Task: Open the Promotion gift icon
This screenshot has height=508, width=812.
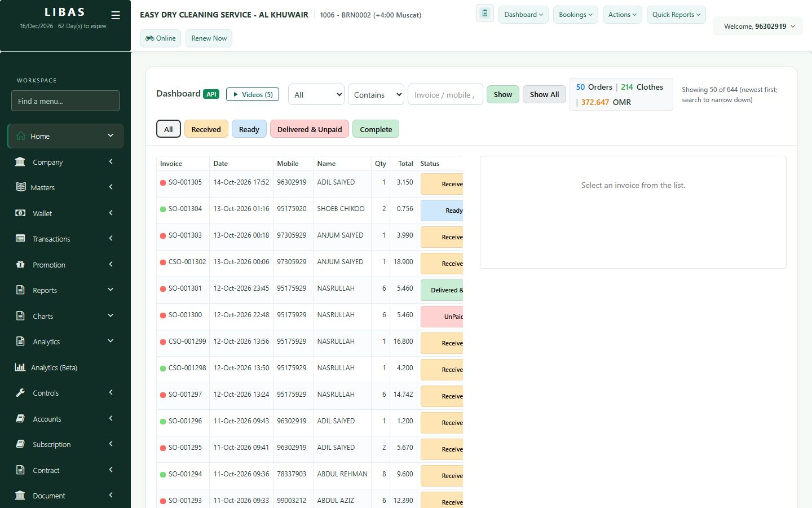Action: 20,265
